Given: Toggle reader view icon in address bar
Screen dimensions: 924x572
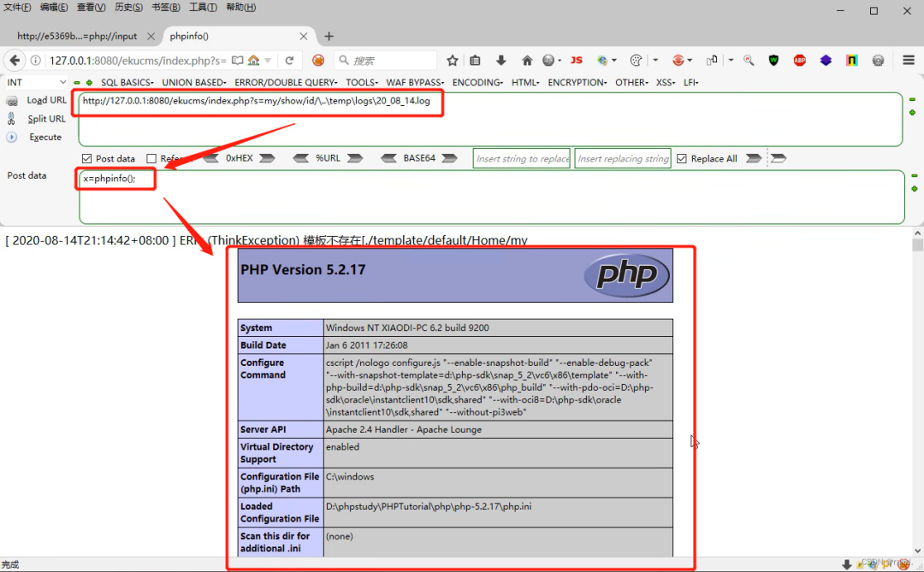Looking at the screenshot, I should tap(238, 61).
